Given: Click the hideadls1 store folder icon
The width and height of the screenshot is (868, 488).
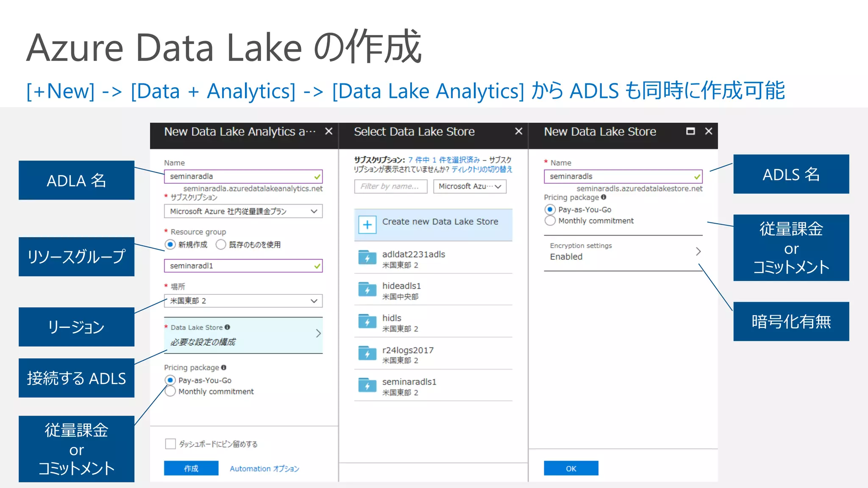Looking at the screenshot, I should pos(367,289).
